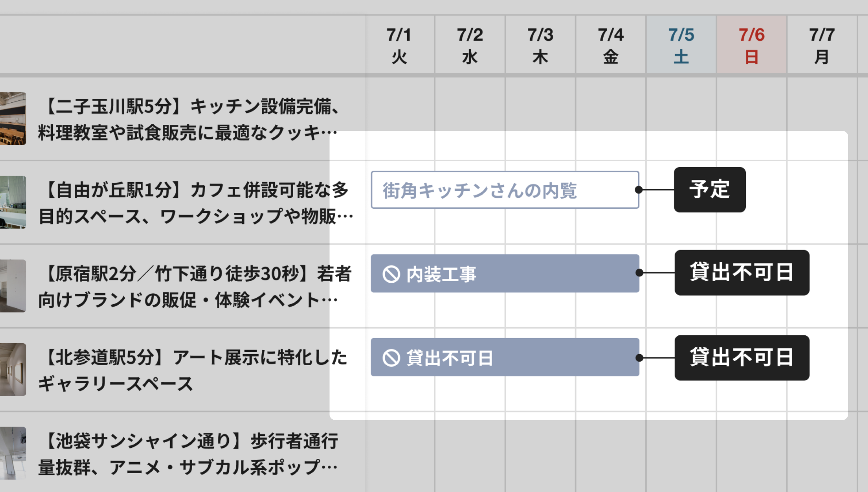Screen dimensions: 868x492
Task: Click the 二子玉川 kitchen space thumbnail
Action: tap(12, 118)
